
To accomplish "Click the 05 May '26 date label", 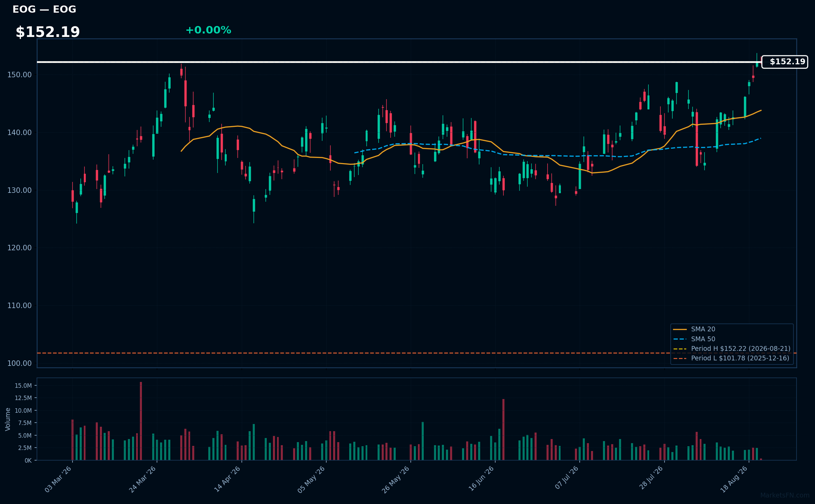I will point(312,479).
